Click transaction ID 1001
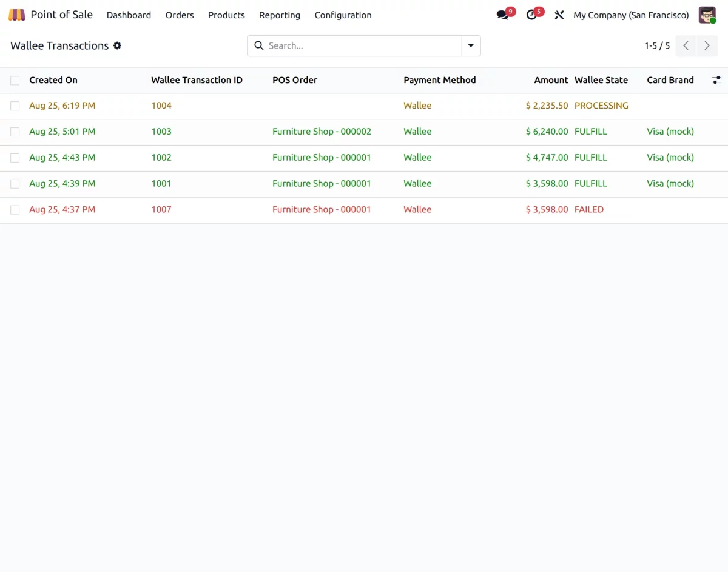 (x=161, y=184)
